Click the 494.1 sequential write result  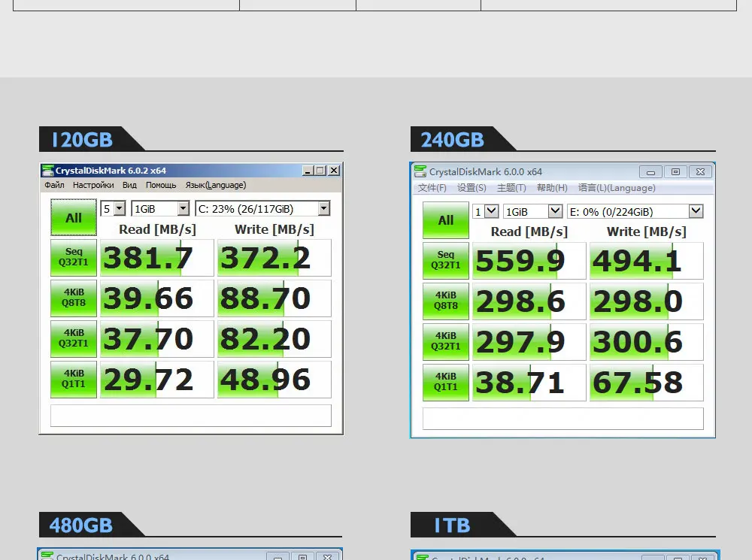tap(647, 261)
